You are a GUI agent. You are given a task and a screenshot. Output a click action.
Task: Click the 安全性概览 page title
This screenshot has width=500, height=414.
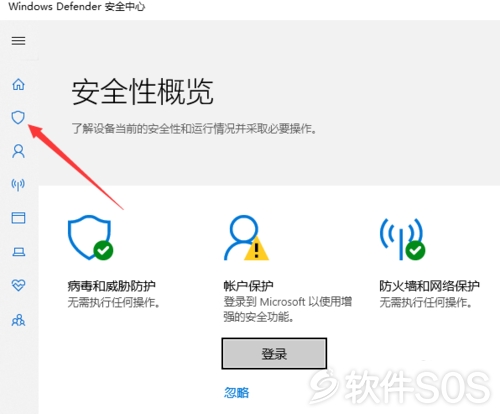coord(142,92)
